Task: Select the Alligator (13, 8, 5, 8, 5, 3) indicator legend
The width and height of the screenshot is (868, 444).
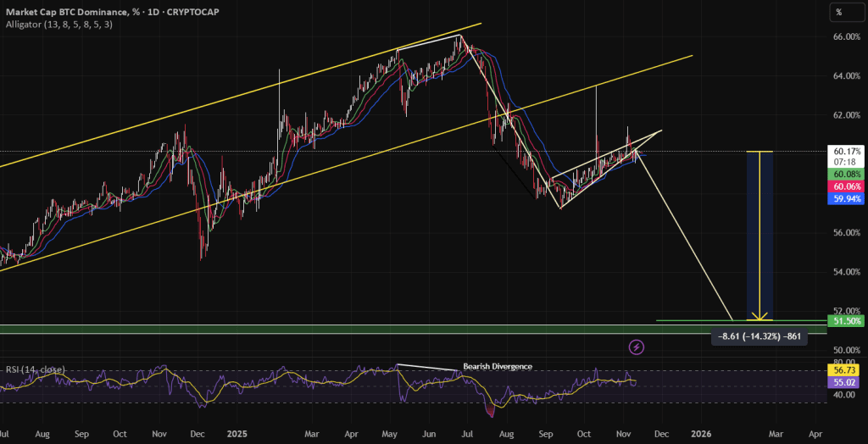Action: pyautogui.click(x=59, y=25)
